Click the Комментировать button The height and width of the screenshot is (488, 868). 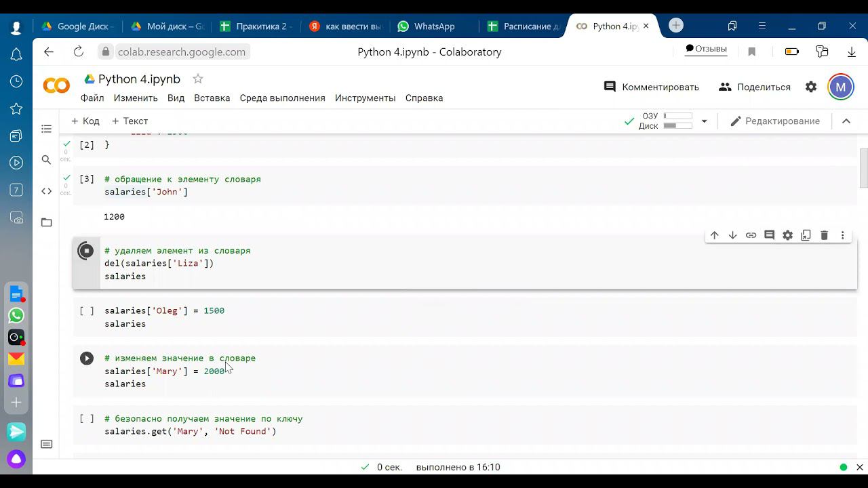click(651, 87)
